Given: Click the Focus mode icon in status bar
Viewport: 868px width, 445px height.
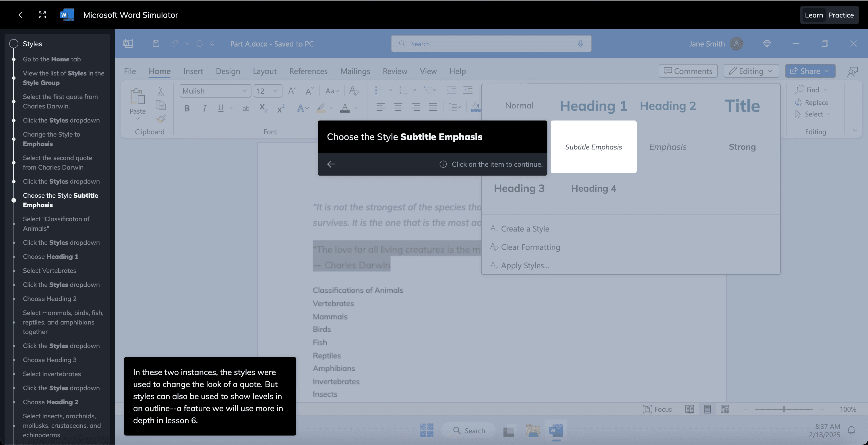Looking at the screenshot, I should pyautogui.click(x=647, y=409).
